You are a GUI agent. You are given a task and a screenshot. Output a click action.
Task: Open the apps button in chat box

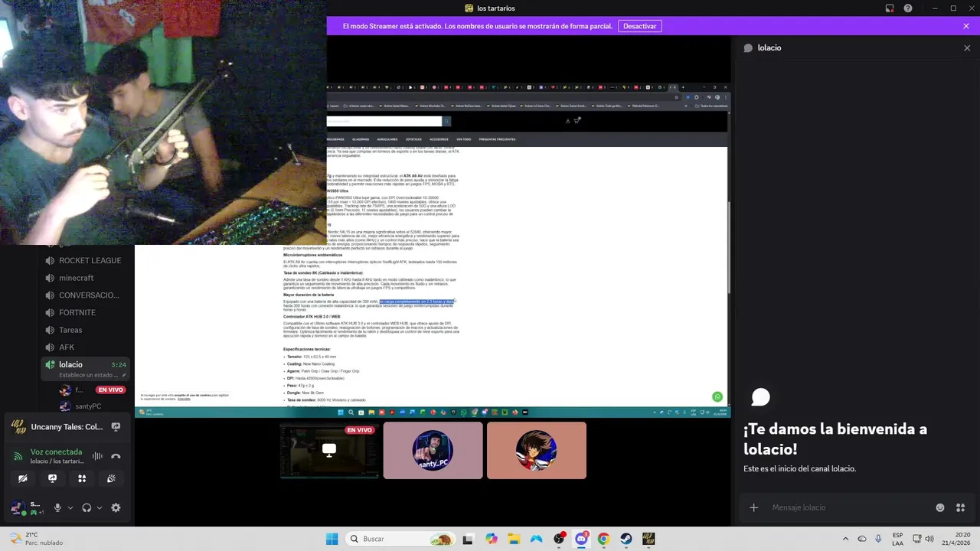960,507
